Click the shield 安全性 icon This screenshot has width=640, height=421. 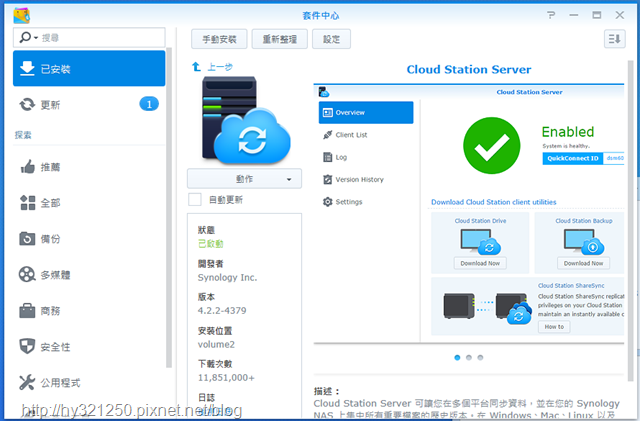point(27,346)
